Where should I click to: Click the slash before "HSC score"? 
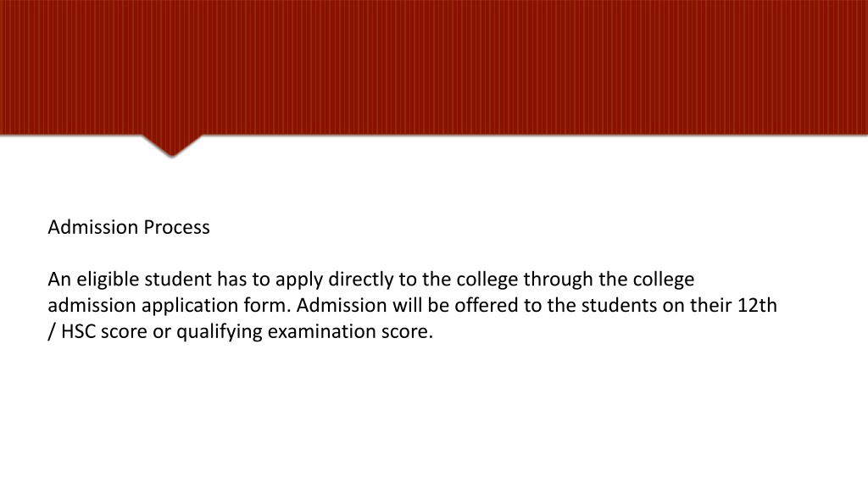click(x=52, y=331)
